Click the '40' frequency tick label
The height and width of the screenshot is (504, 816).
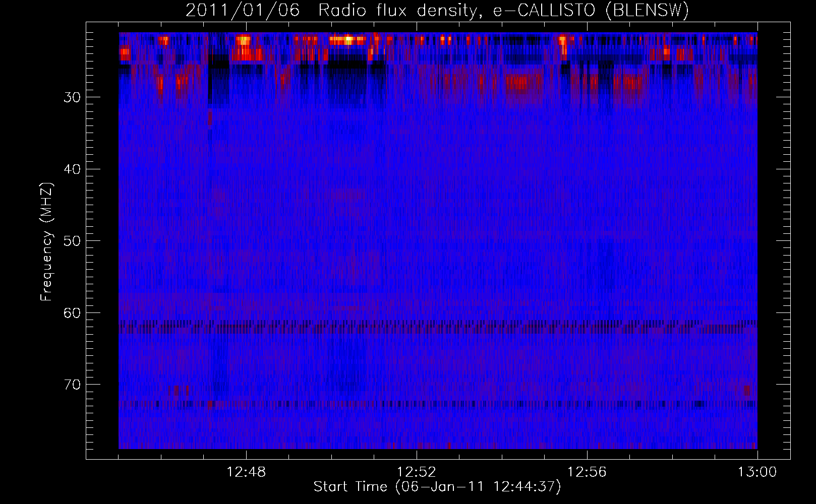72,169
